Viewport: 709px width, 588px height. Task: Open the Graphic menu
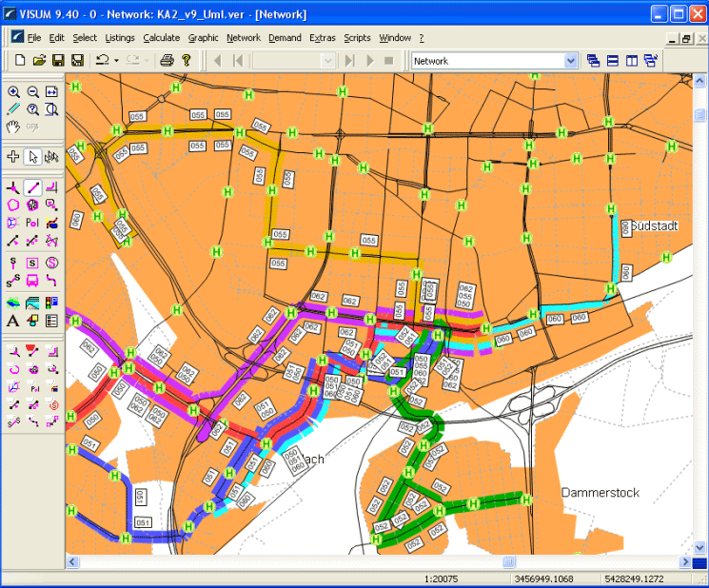[x=203, y=38]
